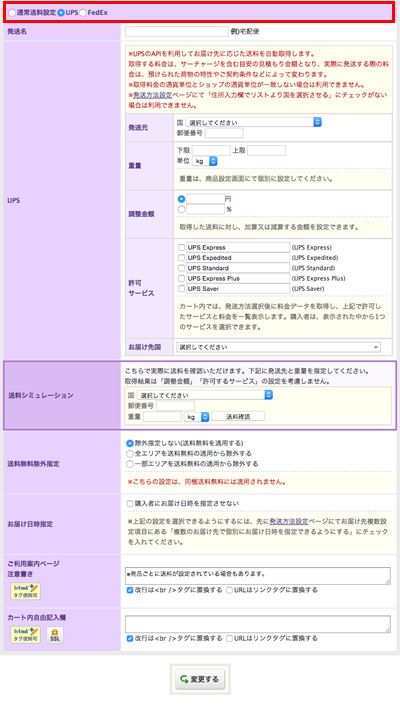The width and height of the screenshot is (400, 705).
Task: Open the 発送元 country dropdown
Action: (253, 122)
